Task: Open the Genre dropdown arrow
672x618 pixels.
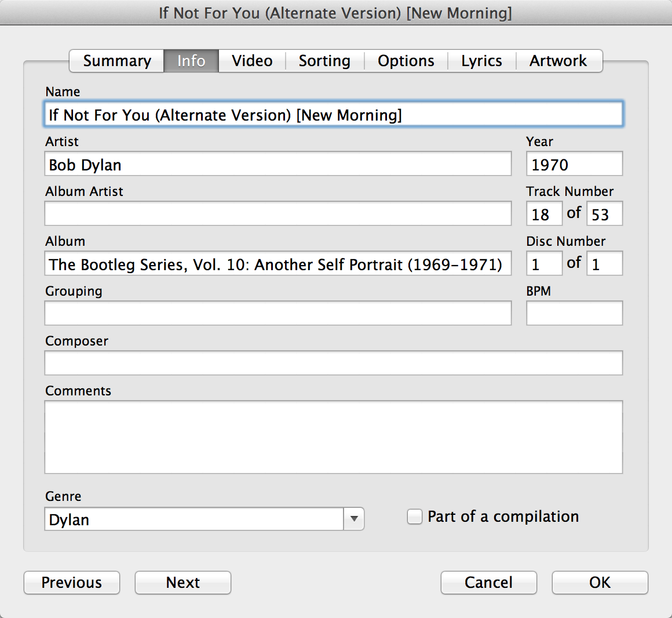Action: tap(354, 519)
